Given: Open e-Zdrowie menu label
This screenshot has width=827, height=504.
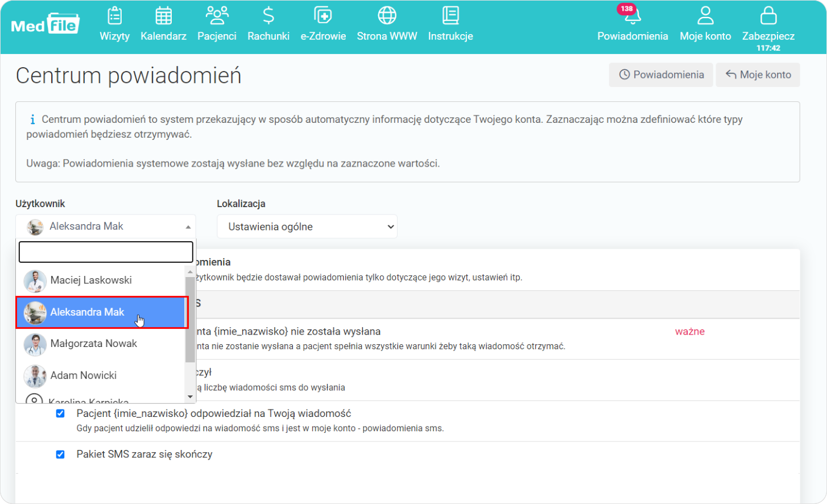Looking at the screenshot, I should [323, 36].
